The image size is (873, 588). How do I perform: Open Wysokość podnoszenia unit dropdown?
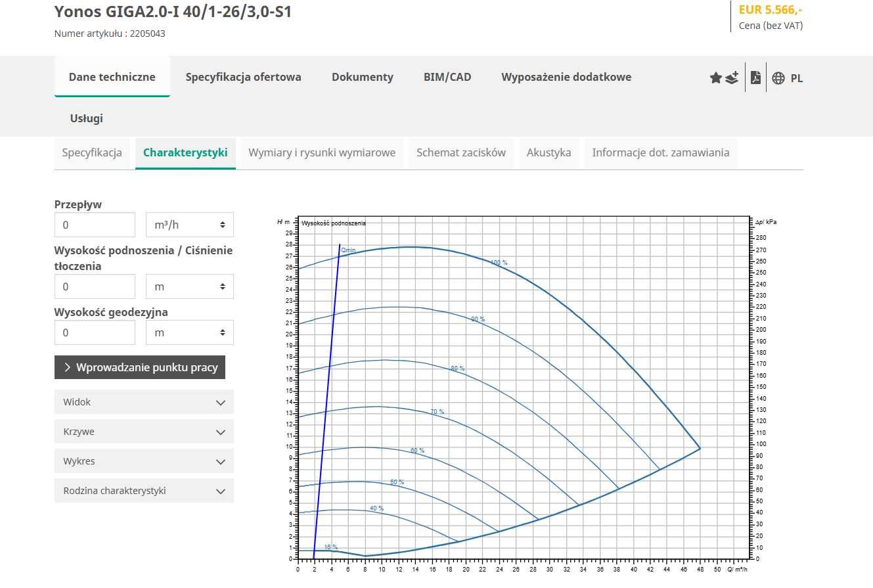[189, 286]
